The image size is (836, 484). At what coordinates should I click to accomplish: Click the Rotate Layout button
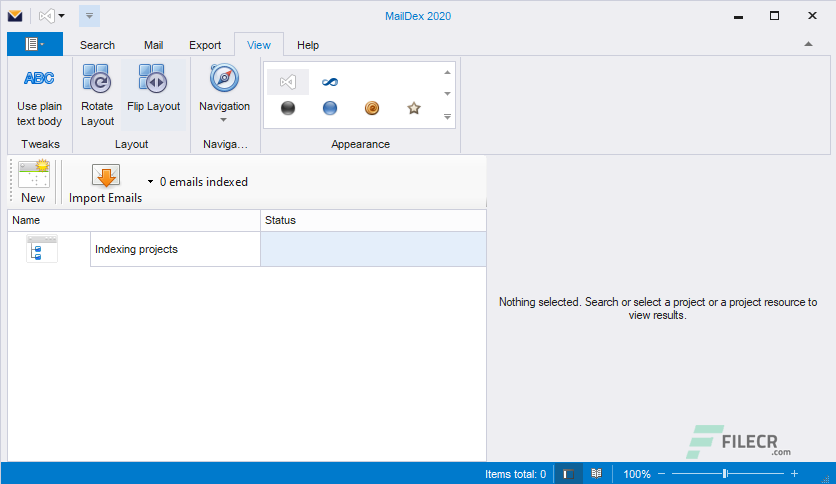coord(97,95)
